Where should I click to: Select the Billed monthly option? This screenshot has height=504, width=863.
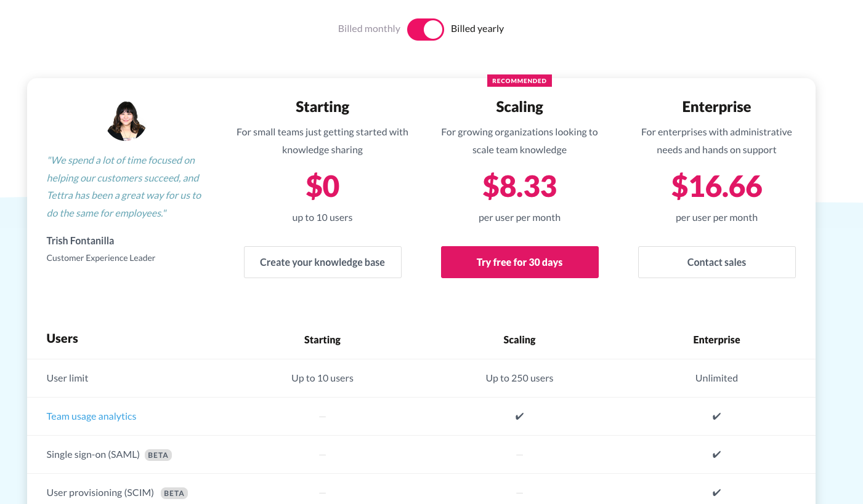(x=369, y=29)
